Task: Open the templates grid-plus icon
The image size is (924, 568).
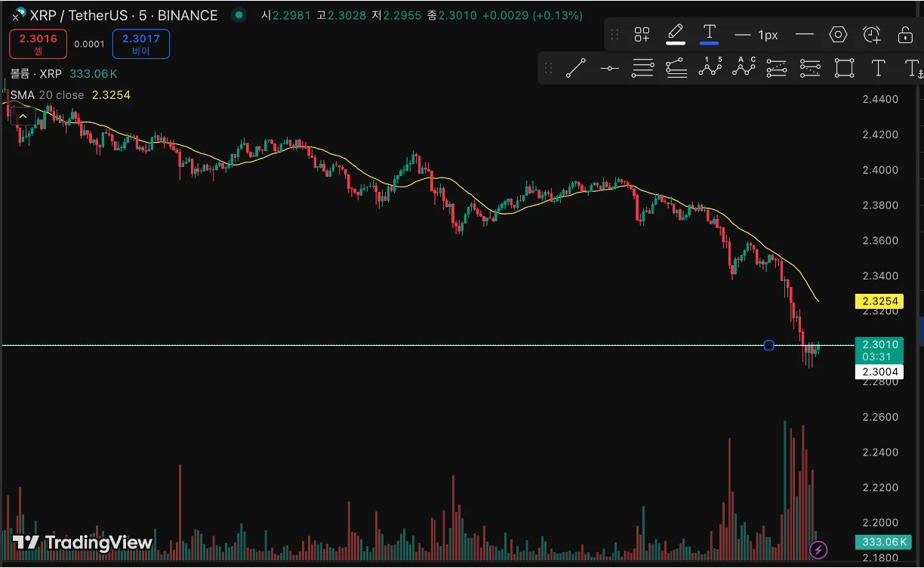Action: [642, 35]
